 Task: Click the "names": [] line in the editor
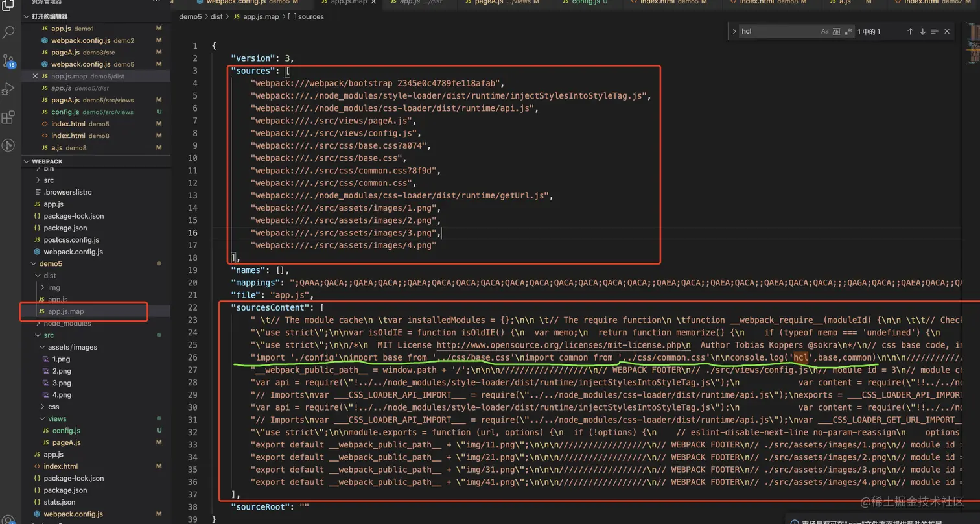click(x=260, y=270)
